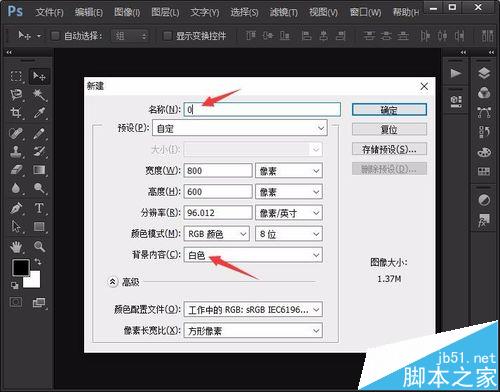This screenshot has width=500, height=392.
Task: Open the 图像(I) menu
Action: pos(127,12)
